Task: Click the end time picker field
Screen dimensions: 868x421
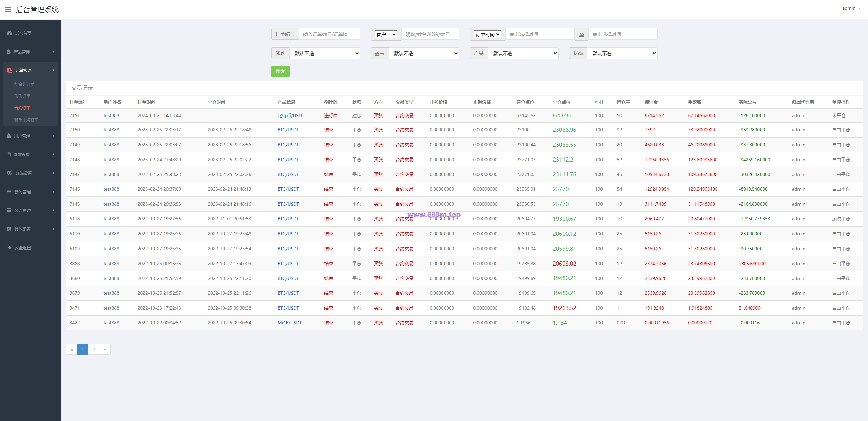Action: 623,34
